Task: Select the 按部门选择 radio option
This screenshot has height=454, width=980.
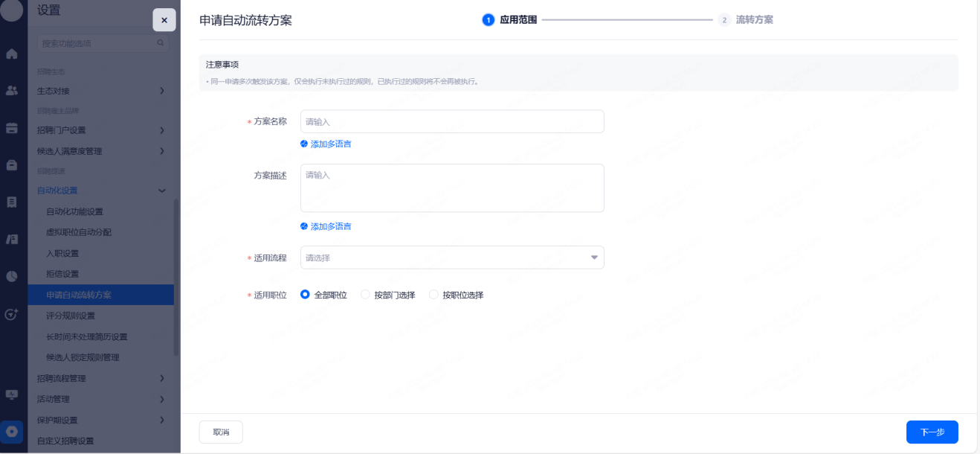Action: (x=365, y=295)
